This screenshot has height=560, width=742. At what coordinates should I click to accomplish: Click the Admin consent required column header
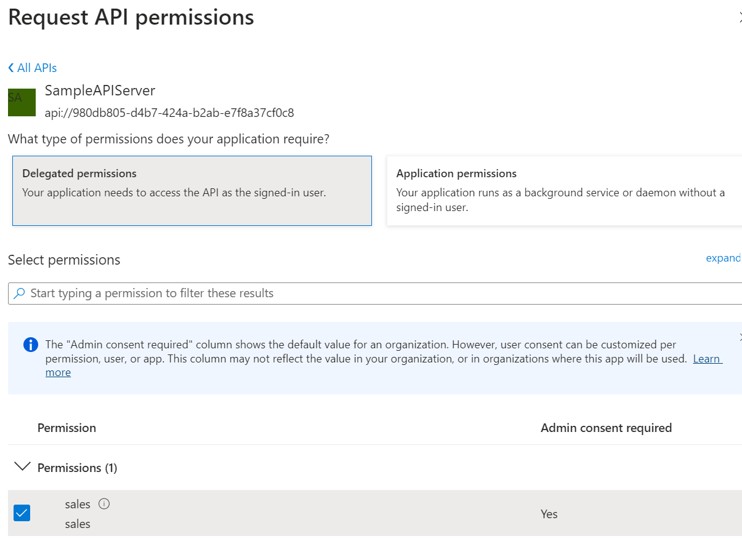606,427
